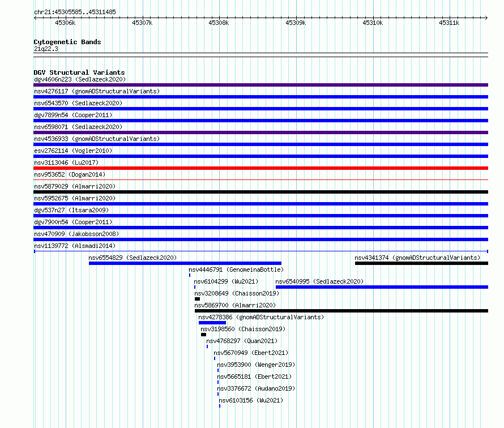Viewport: 504px width, 428px height.
Task: Click the 45308k ruler position label
Action: (219, 23)
